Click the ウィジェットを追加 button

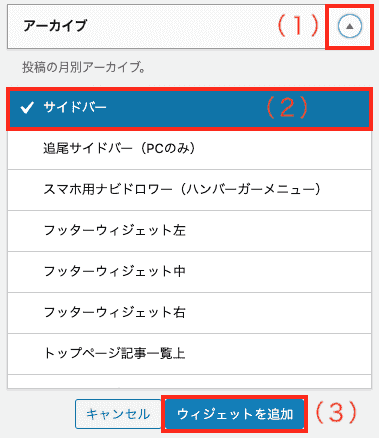pyautogui.click(x=235, y=414)
